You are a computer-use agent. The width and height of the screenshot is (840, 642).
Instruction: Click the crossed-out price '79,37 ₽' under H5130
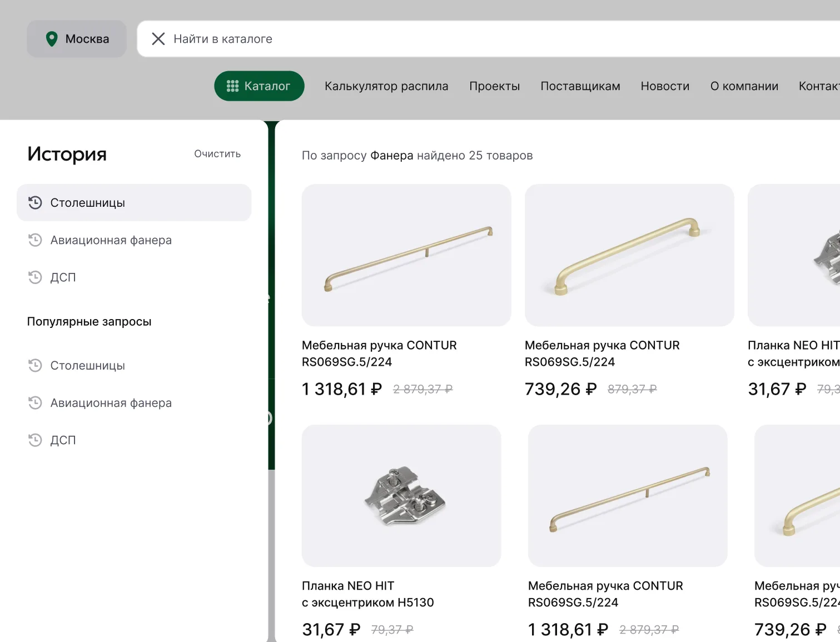(392, 630)
